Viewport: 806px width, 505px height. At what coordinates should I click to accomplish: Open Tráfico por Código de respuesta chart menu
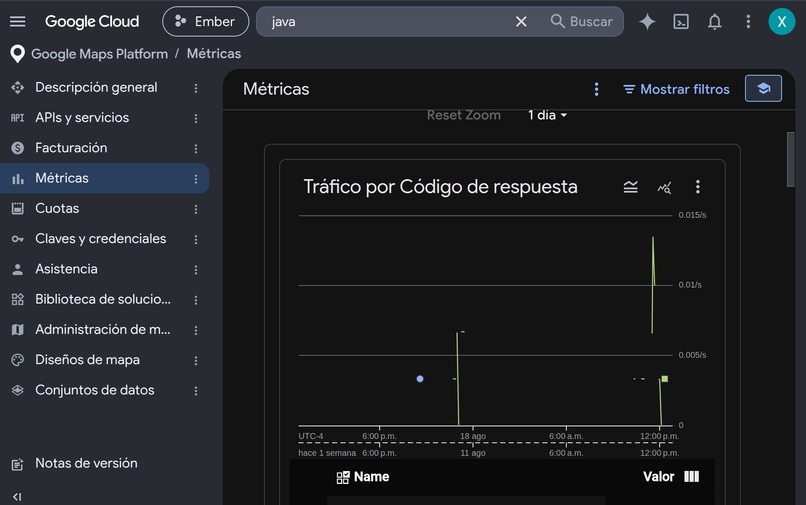coord(698,187)
